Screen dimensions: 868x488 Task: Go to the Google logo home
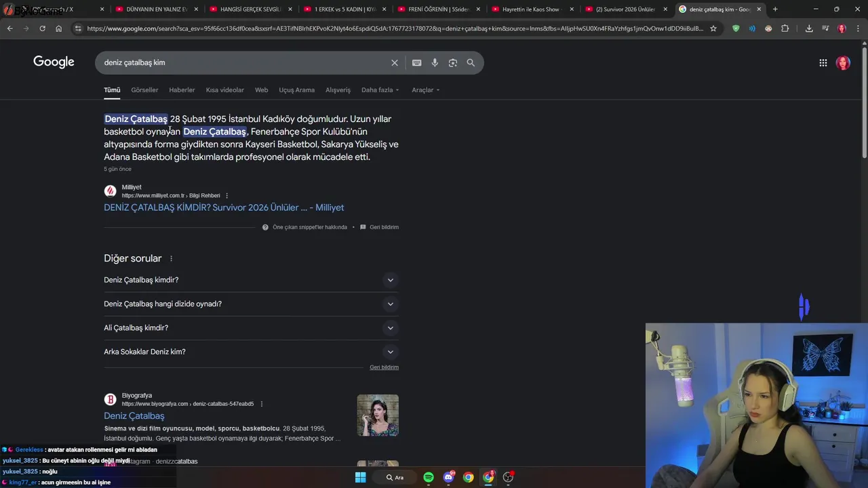coord(54,62)
